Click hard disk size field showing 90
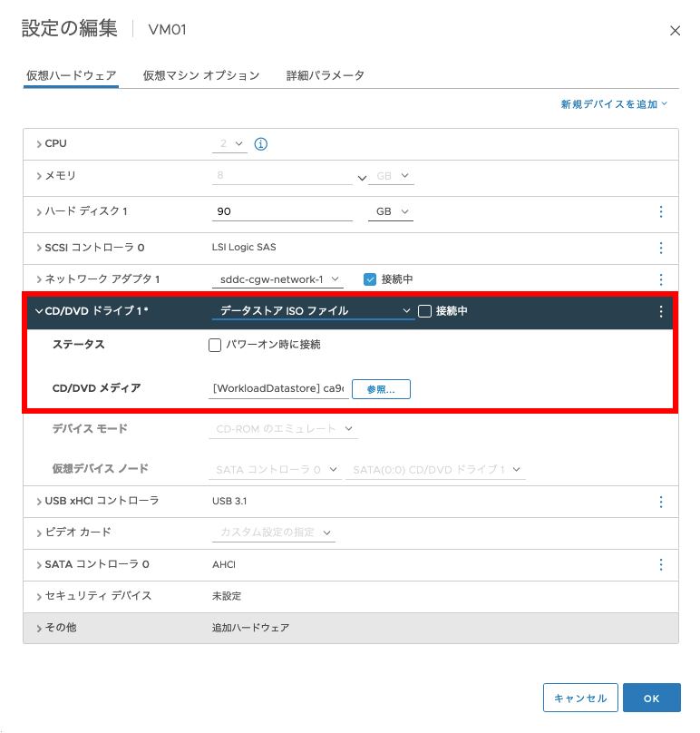 pos(282,211)
